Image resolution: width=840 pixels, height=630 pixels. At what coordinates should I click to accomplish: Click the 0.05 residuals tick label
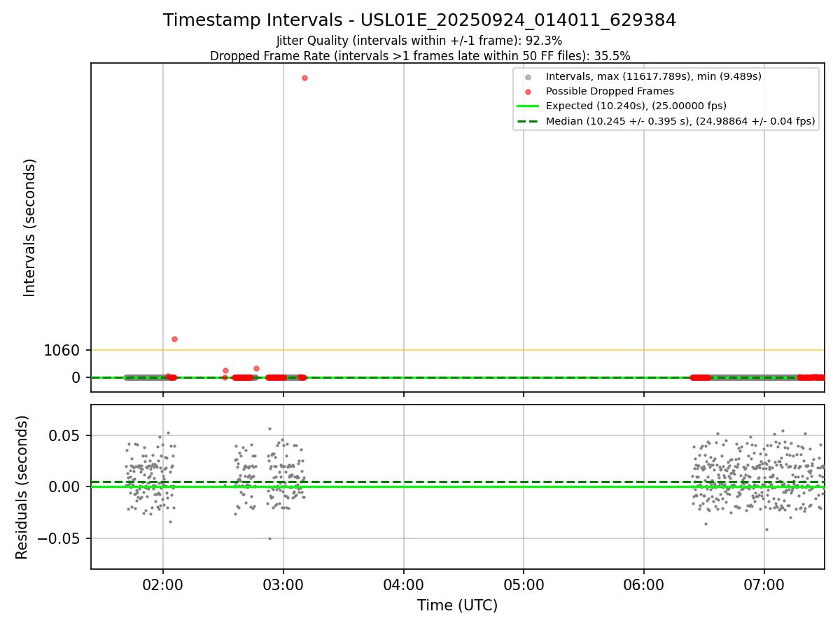pos(64,435)
